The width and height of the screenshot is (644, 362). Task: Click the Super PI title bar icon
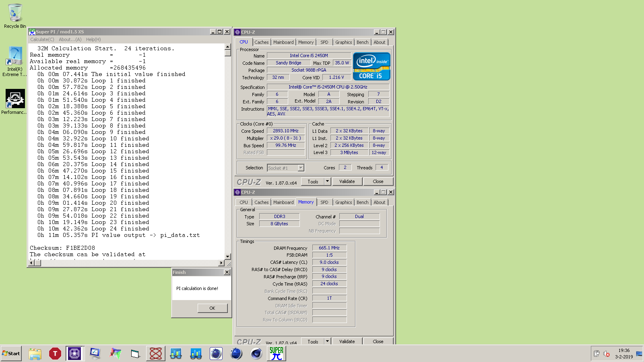[32, 32]
